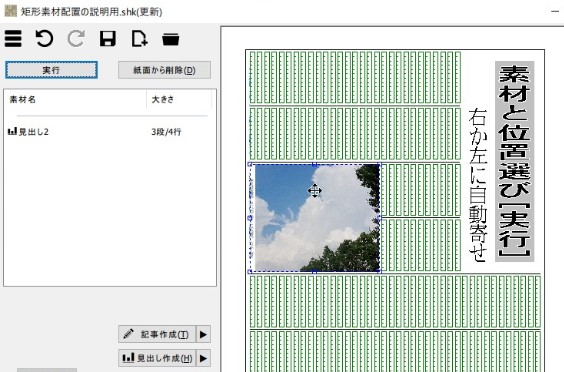564x372 pixels.
Task: Click 紙面から削除(D) button
Action: [164, 70]
